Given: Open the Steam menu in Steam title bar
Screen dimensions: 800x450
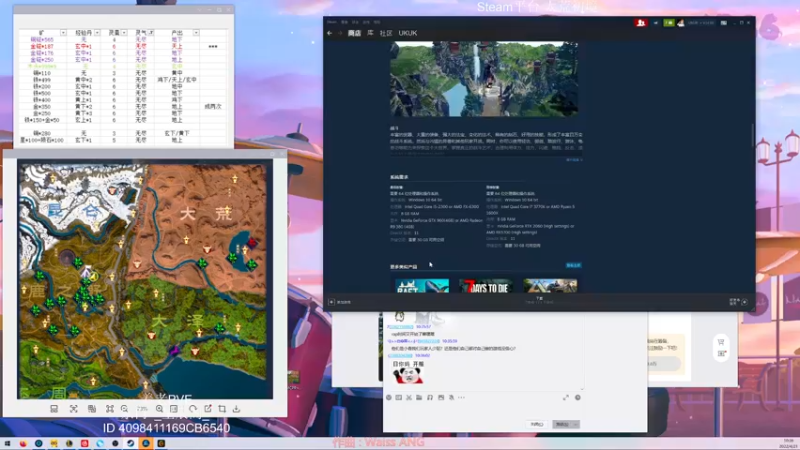Looking at the screenshot, I should [332, 22].
